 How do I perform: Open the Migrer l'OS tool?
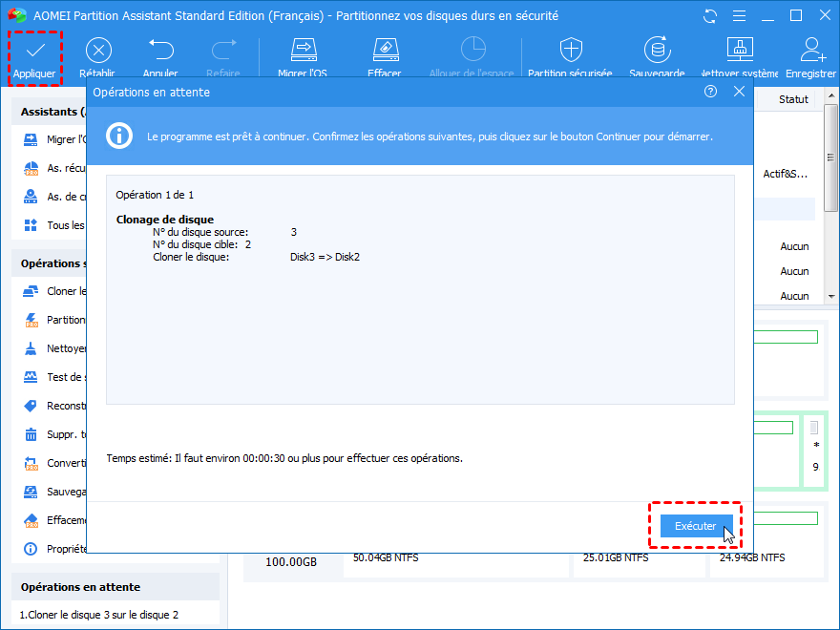(304, 57)
